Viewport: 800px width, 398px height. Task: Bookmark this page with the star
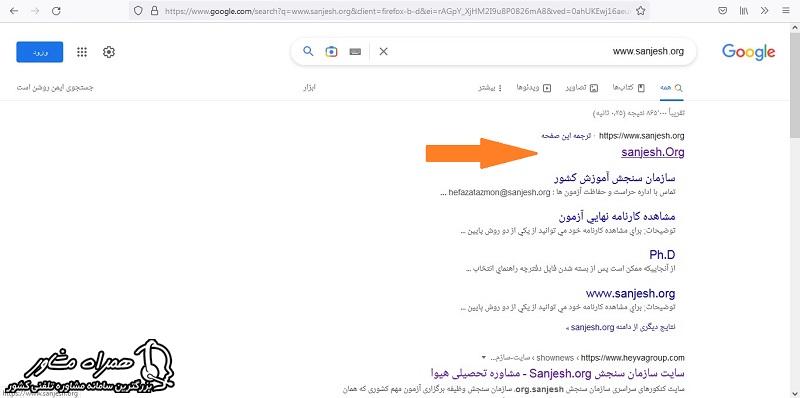pos(641,10)
